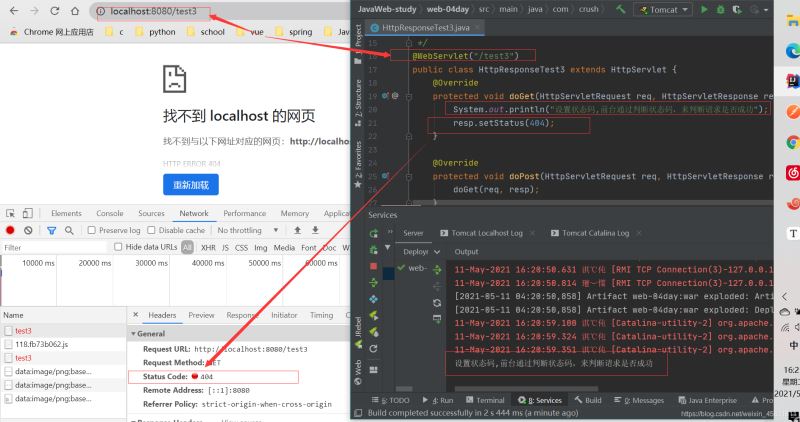Collapse doPost method fold marker

(x=409, y=177)
